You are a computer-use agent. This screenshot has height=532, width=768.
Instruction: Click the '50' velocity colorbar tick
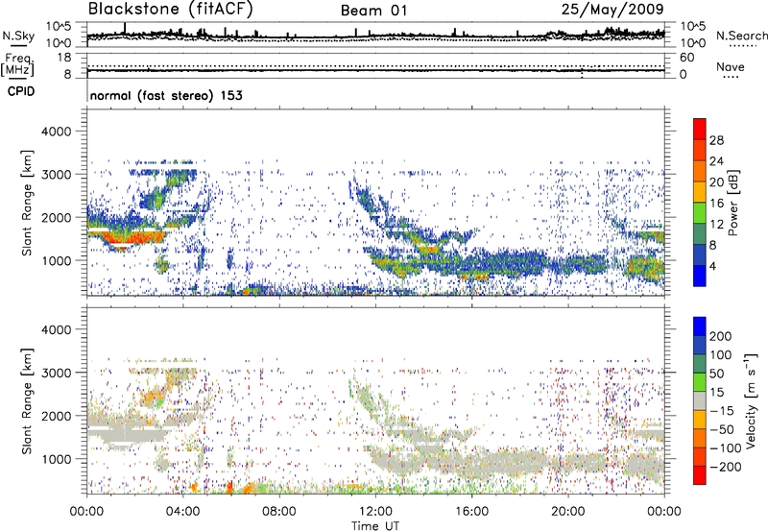click(716, 374)
